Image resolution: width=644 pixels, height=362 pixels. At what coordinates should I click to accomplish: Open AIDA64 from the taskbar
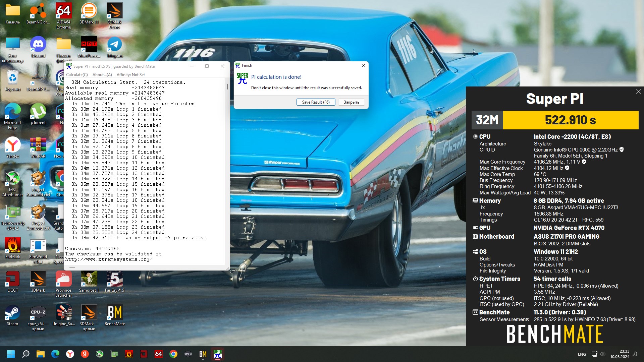point(159,354)
